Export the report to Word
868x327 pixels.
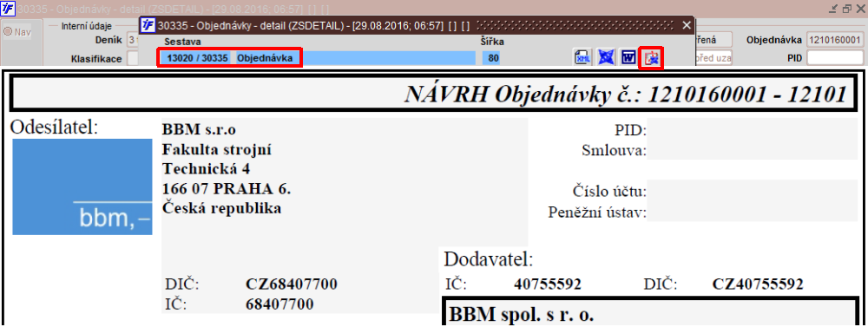click(628, 57)
